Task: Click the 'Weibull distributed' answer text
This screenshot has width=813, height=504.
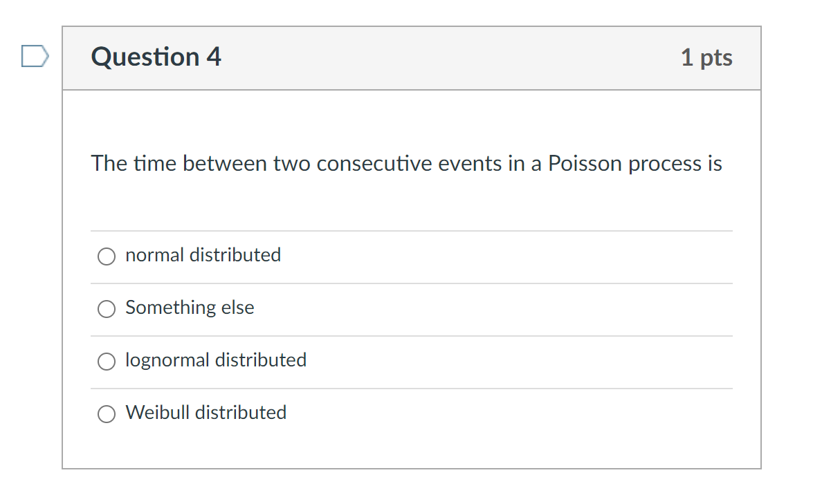Action: [206, 413]
